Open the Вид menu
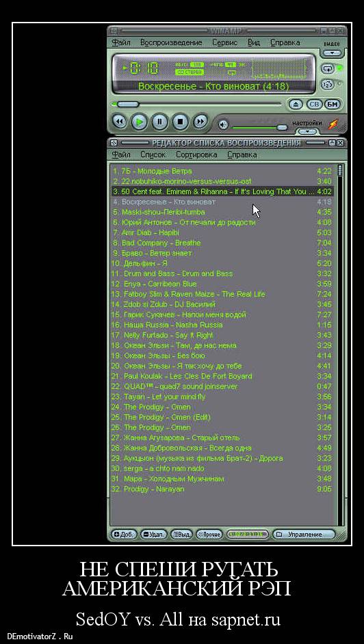364x644 pixels. tap(253, 42)
